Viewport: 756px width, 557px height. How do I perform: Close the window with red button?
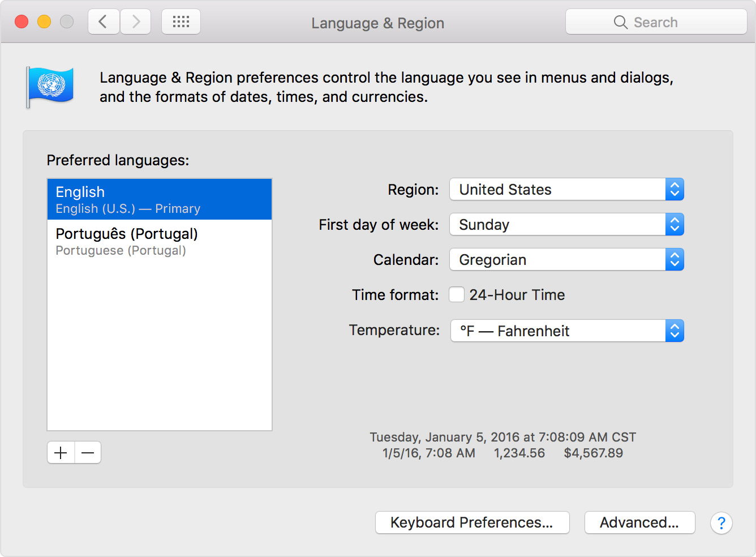(x=22, y=22)
